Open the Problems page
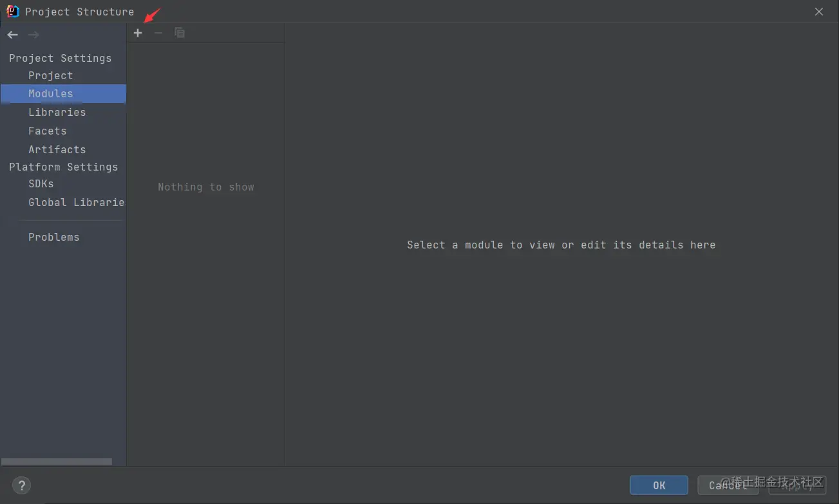Image resolution: width=839 pixels, height=504 pixels. (53, 237)
